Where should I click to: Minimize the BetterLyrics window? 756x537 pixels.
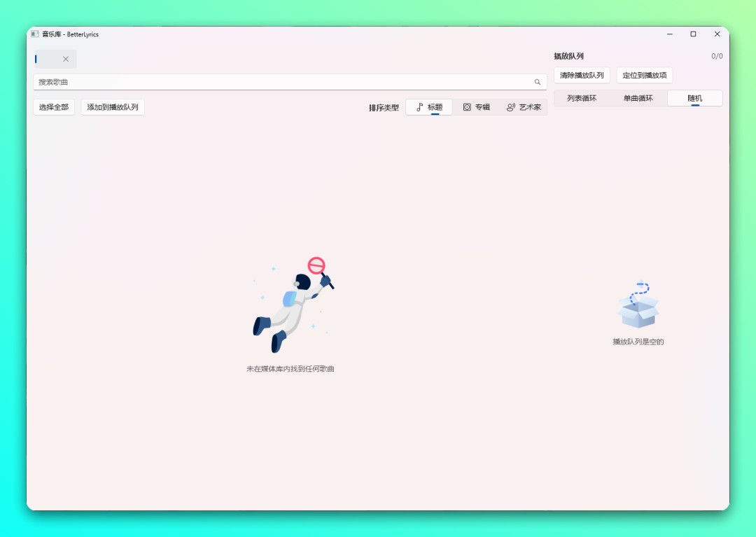(x=670, y=34)
